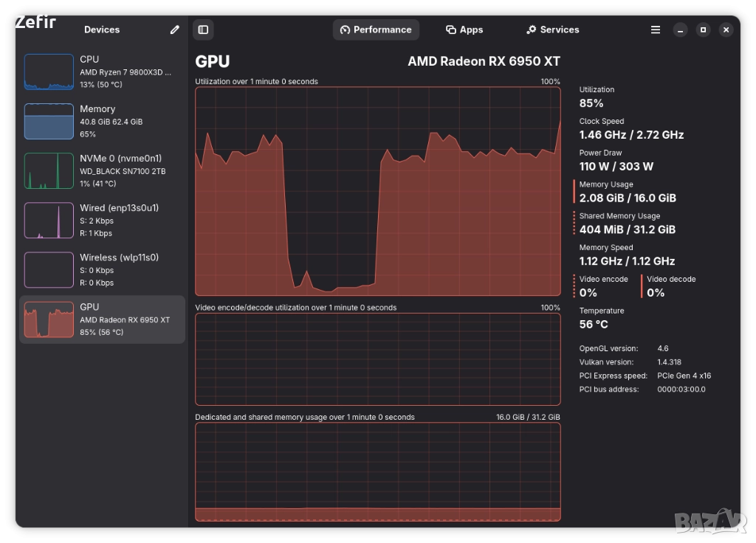Screen dimensions: 756x543
Task: Click the Shared Memory Usage dotted legend marker
Action: coord(574,223)
